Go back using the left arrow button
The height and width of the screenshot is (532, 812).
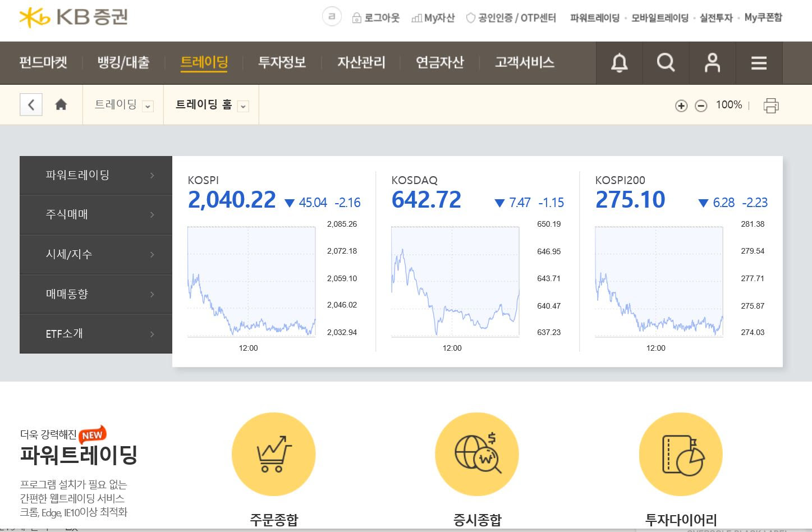point(31,104)
